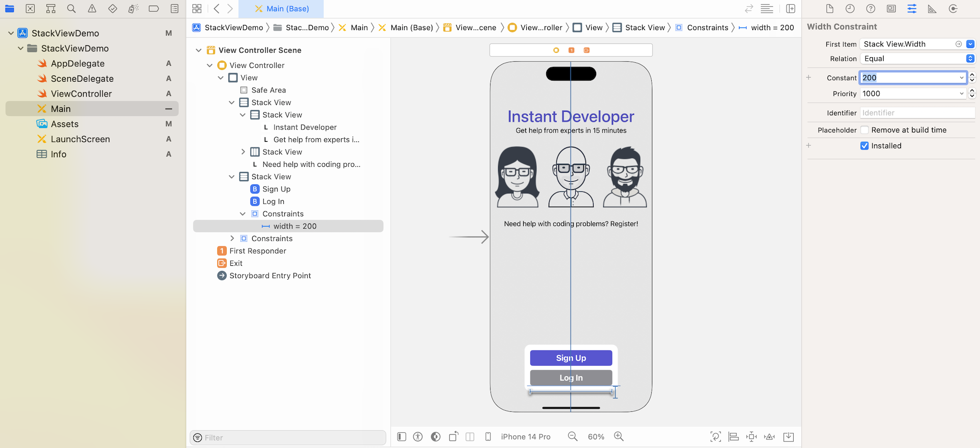
Task: Collapse the View Controller Scene tree
Action: [x=199, y=50]
